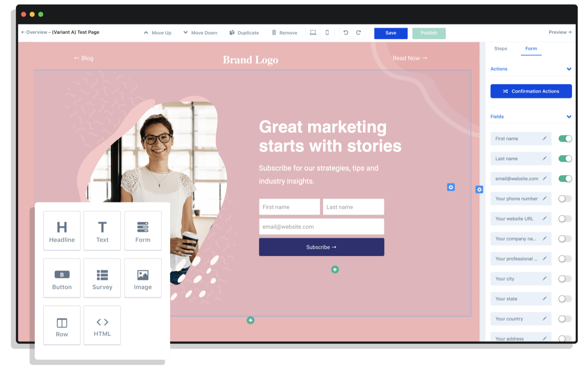Open the Form tab
This screenshot has height=368, width=588.
pyautogui.click(x=531, y=48)
